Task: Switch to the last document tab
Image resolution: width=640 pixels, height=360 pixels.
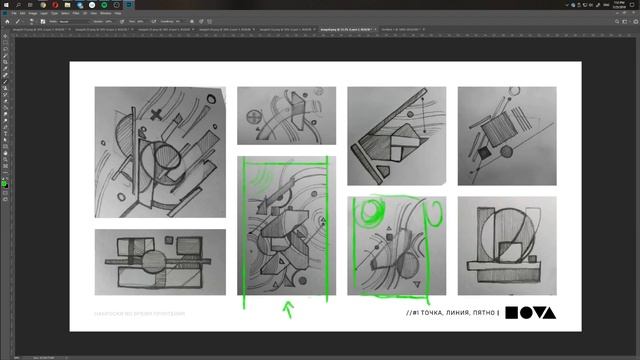Action: pos(403,29)
